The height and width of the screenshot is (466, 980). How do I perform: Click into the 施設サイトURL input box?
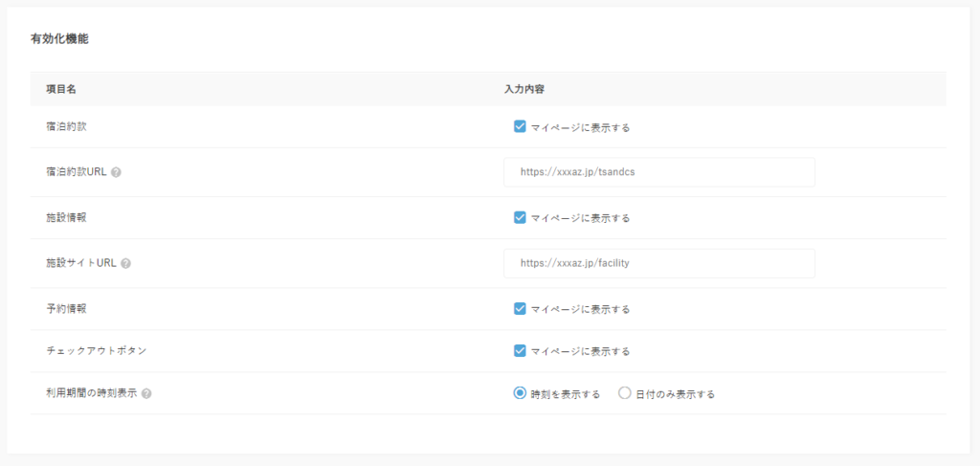(x=658, y=263)
